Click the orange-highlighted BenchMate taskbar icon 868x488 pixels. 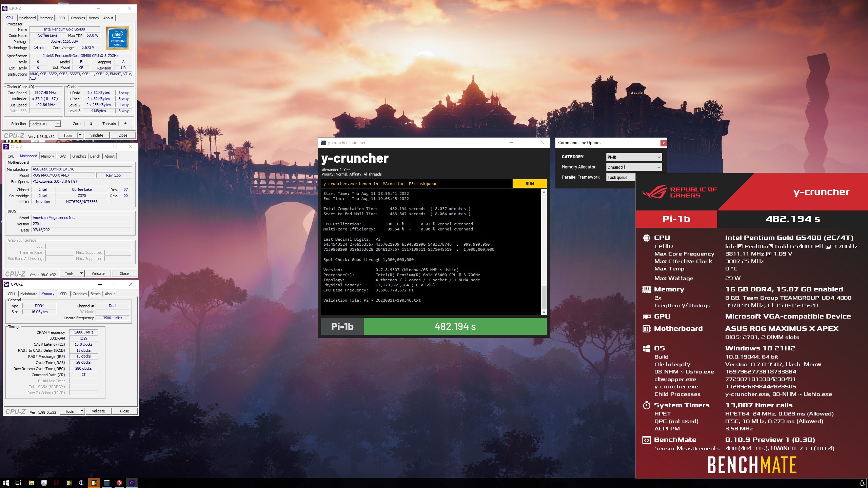[x=94, y=483]
